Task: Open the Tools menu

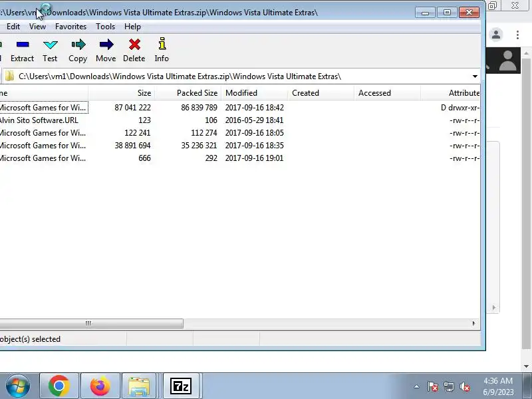Action: [105, 27]
